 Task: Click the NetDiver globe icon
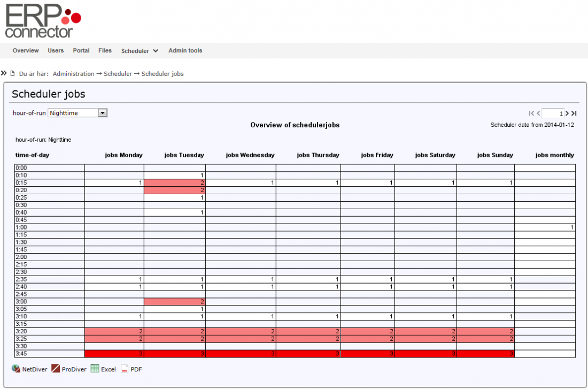click(x=16, y=369)
